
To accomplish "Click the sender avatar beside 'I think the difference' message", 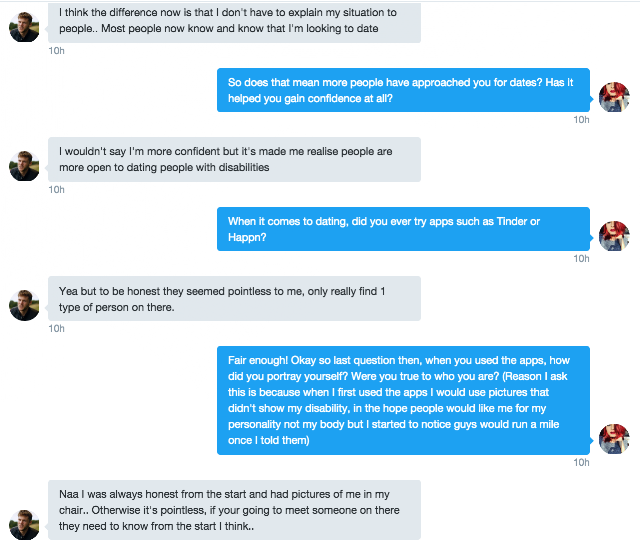I will click(x=24, y=27).
